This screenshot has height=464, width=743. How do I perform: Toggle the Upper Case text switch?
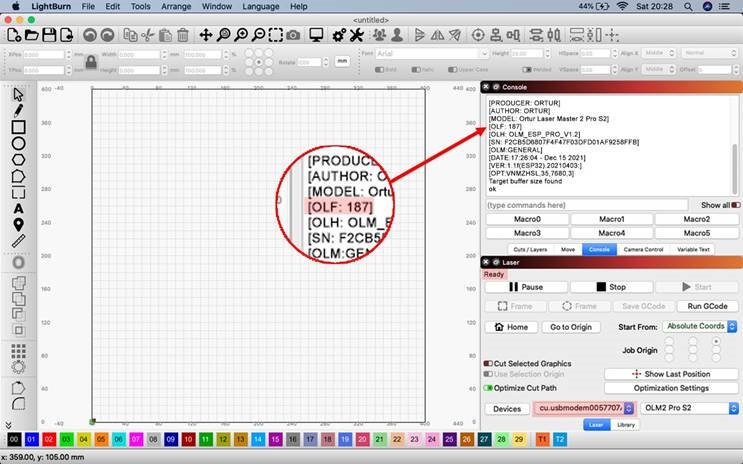pyautogui.click(x=453, y=70)
